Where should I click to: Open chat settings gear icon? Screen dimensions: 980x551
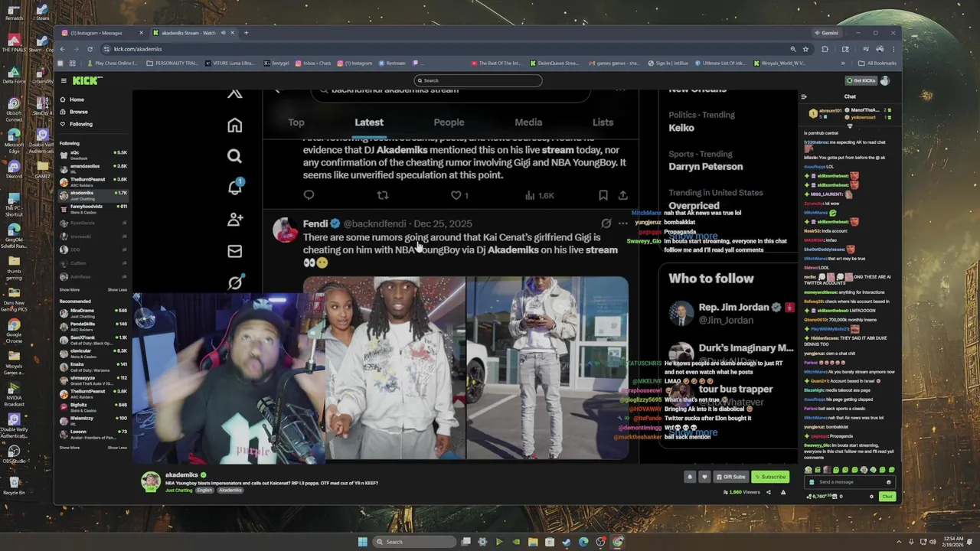click(x=871, y=497)
